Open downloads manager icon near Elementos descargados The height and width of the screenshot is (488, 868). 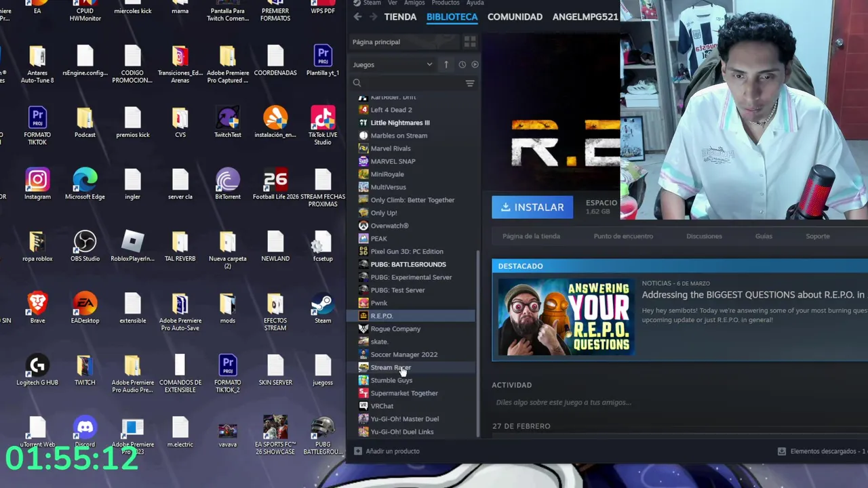click(782, 451)
